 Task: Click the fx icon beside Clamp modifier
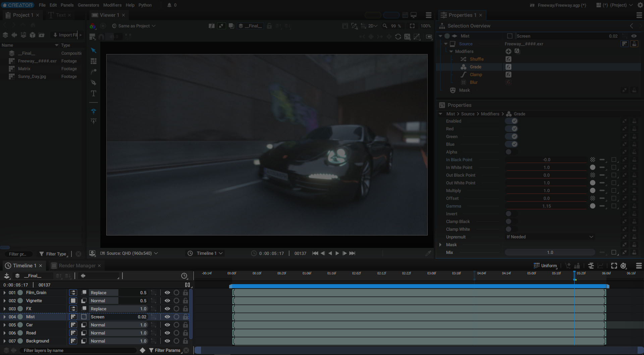click(x=508, y=75)
